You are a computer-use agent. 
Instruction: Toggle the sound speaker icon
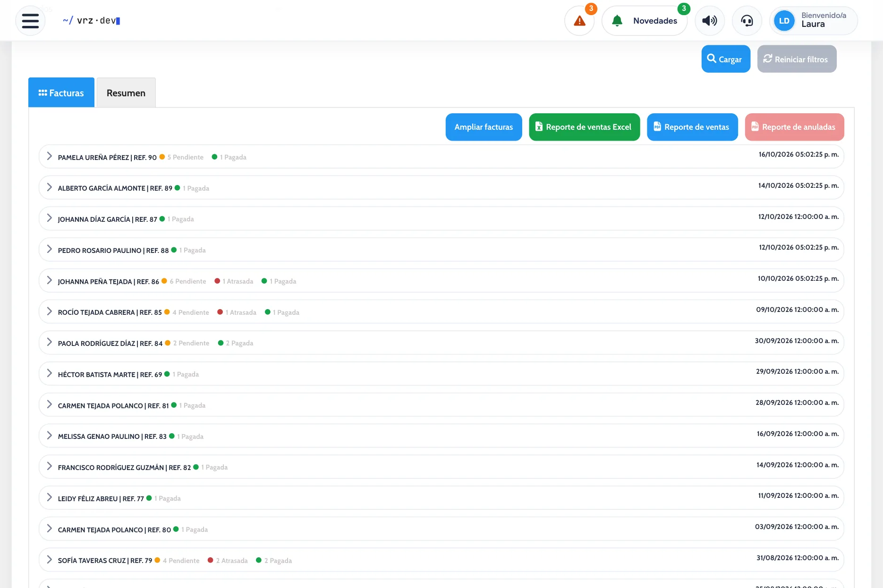tap(709, 21)
